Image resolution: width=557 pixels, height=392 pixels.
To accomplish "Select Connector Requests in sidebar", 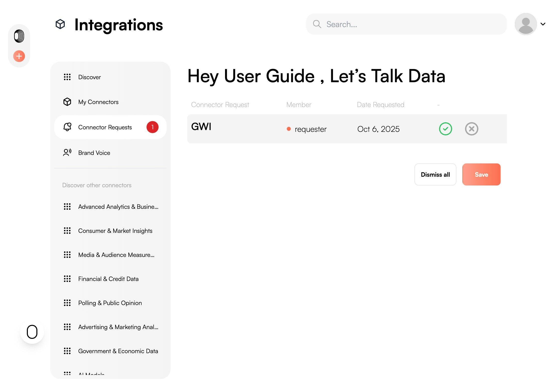I will pyautogui.click(x=105, y=127).
